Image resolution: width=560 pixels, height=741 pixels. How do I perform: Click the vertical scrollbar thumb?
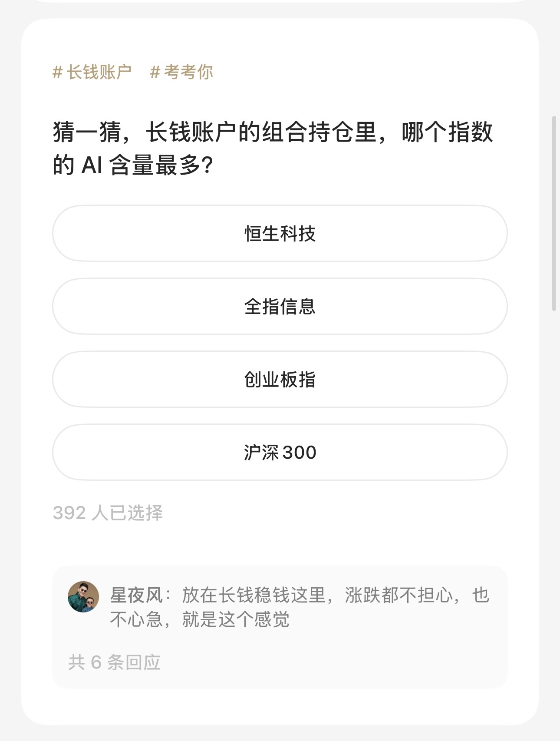coord(554,214)
